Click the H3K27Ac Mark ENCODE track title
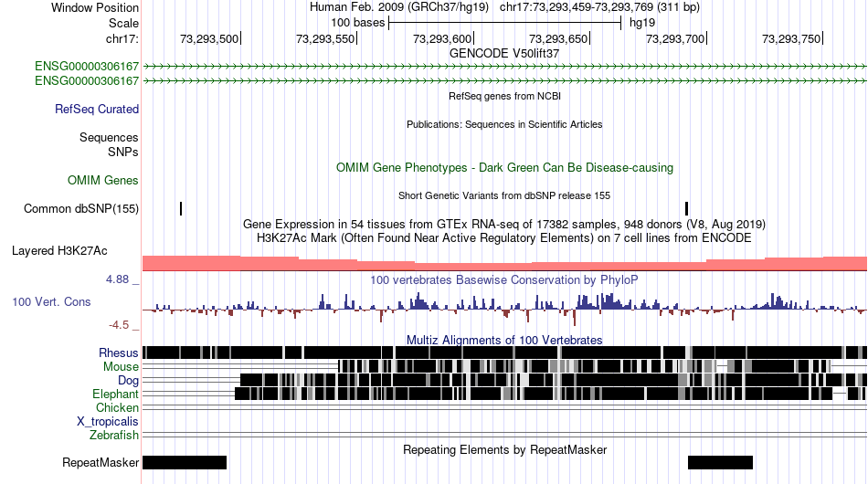This screenshot has height=484, width=868. point(504,237)
